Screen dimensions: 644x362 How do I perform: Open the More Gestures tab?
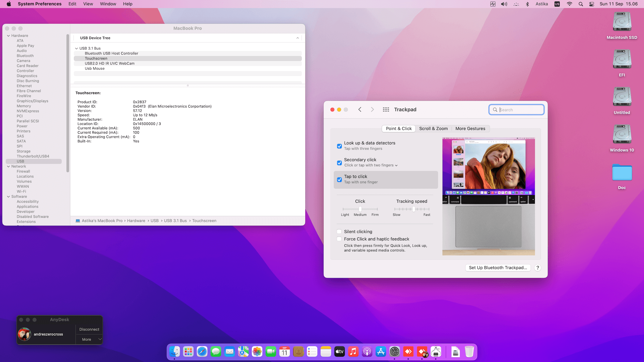pos(470,129)
